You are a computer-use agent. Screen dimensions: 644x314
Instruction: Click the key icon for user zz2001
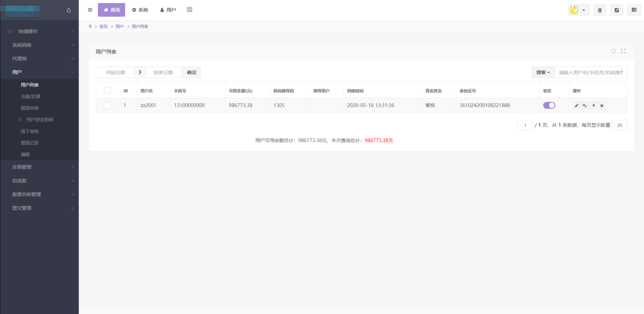[x=585, y=106]
